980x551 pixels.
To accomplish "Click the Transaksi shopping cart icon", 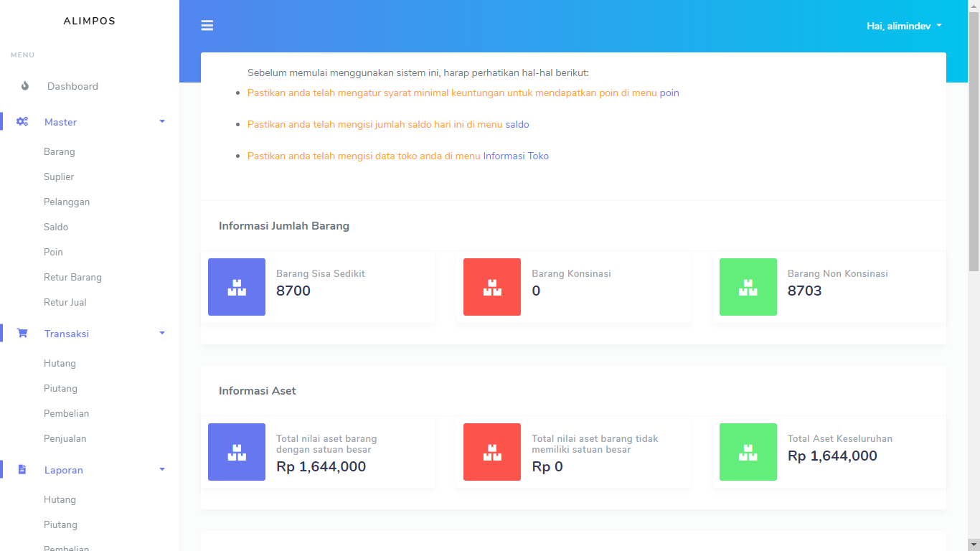I will [x=22, y=334].
